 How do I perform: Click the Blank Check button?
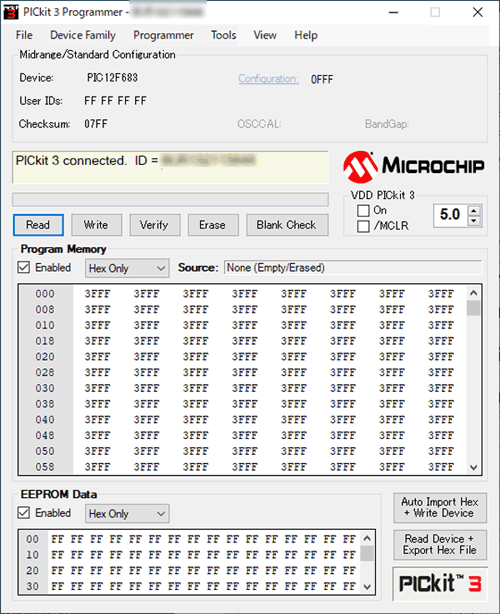tap(287, 225)
